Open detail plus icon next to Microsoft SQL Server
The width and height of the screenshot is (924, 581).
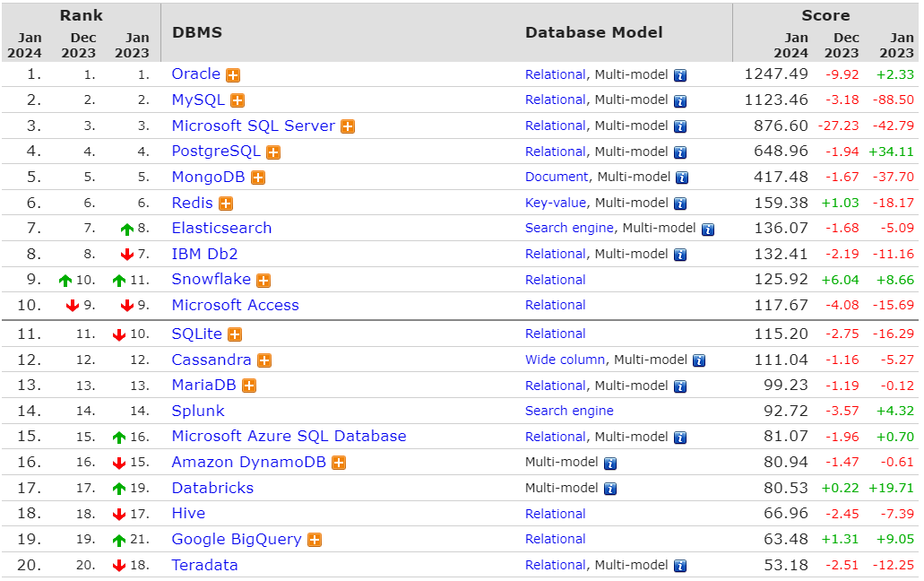pyautogui.click(x=348, y=126)
